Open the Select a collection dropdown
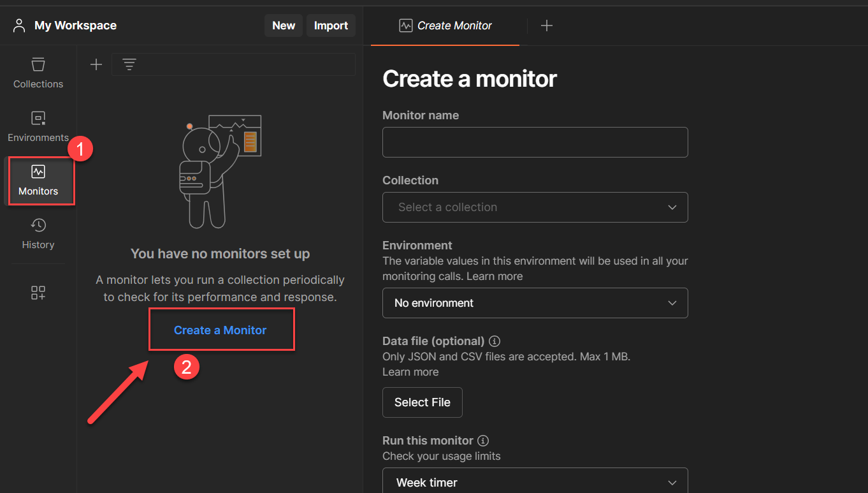 click(535, 207)
